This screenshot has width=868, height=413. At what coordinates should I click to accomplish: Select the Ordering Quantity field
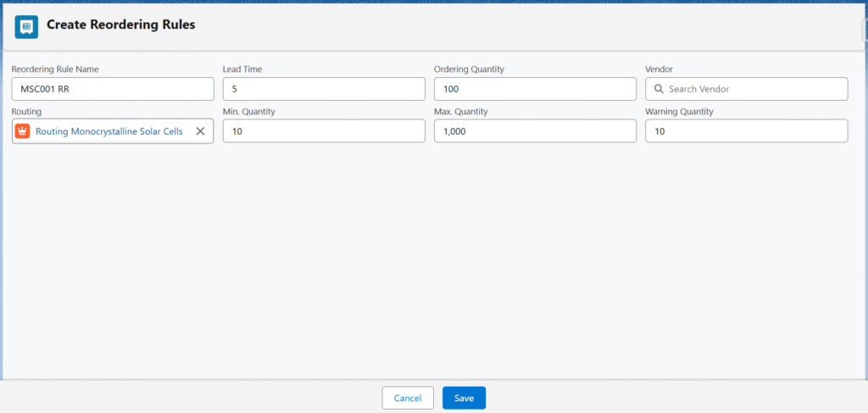point(535,89)
